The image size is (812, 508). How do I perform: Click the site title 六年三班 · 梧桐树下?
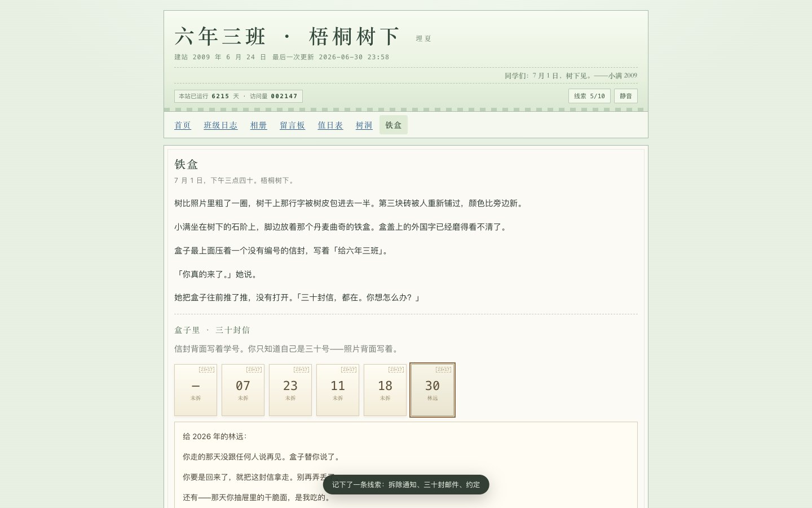pos(288,37)
